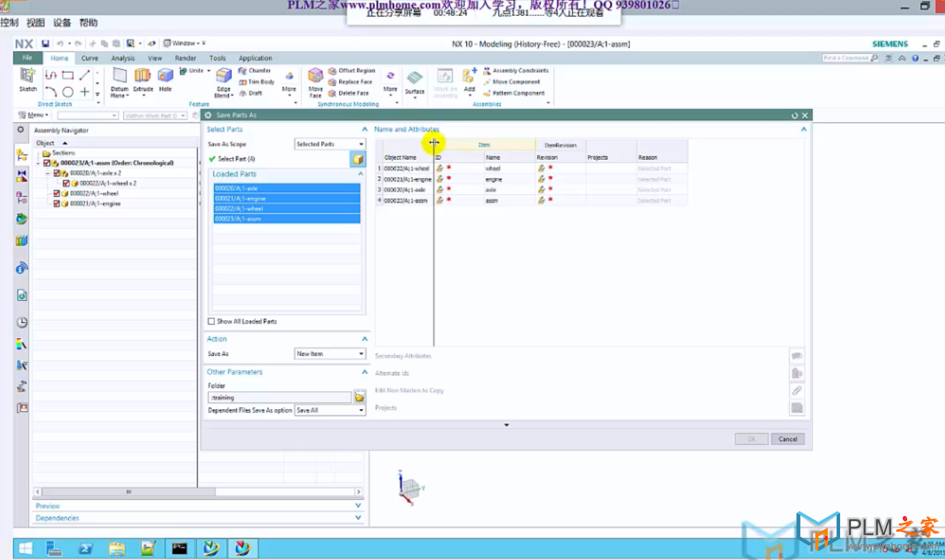Collapse Name and Attributes section

(803, 129)
